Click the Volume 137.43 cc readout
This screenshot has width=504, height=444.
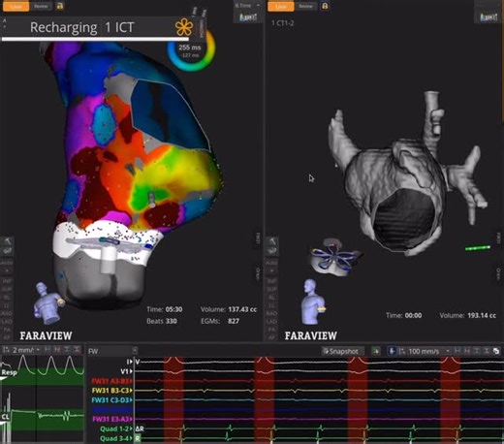point(229,309)
